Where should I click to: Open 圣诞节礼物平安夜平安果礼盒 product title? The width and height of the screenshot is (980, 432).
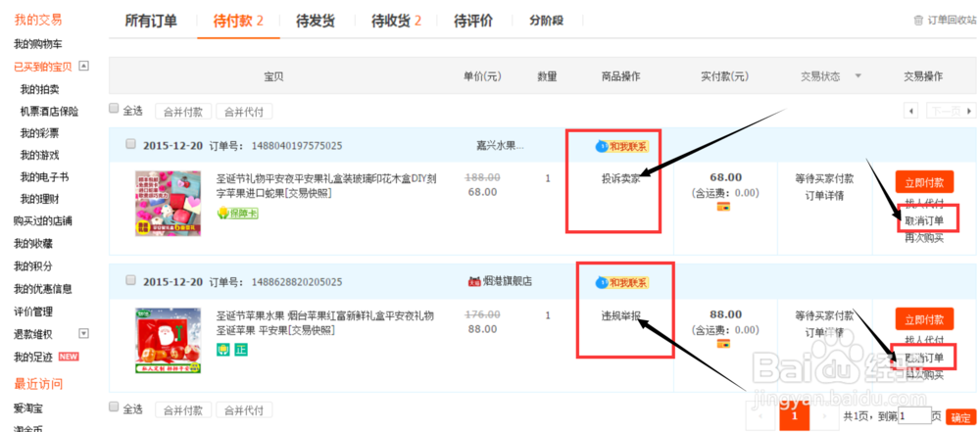327,186
